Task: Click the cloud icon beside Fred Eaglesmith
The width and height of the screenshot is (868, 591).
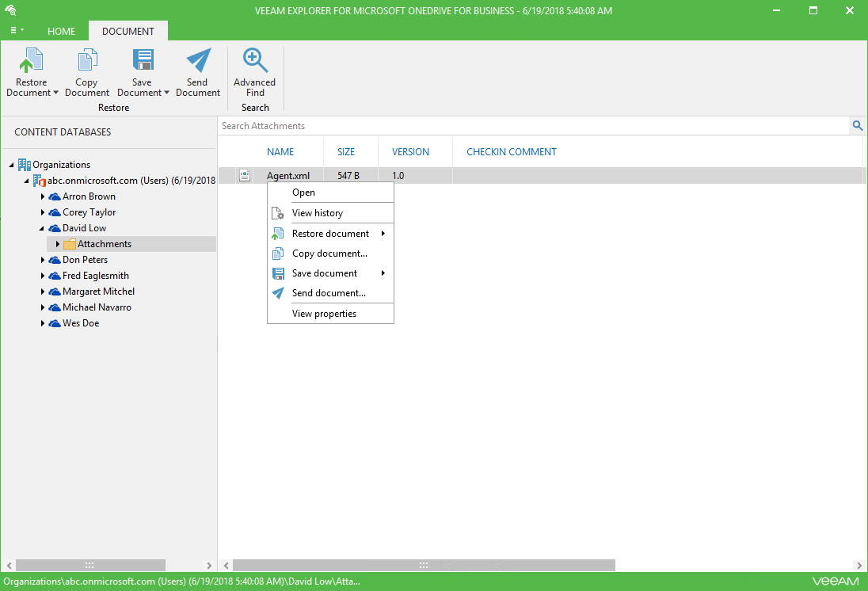Action: 54,276
